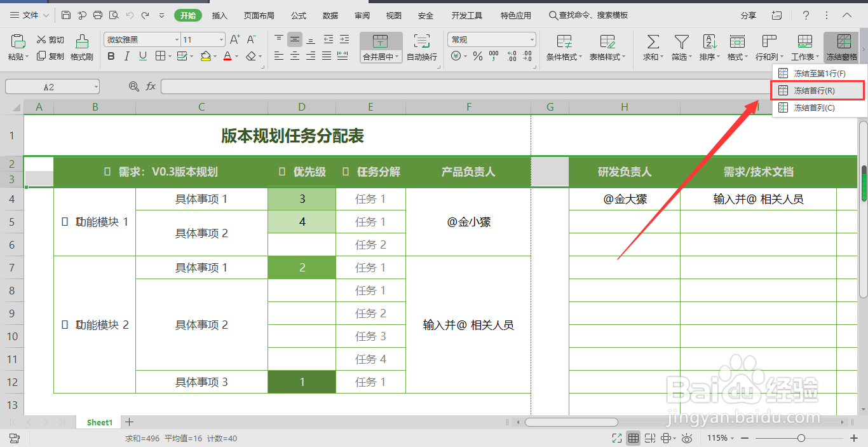
Task: Open the number format dropdown (常规)
Action: coord(532,39)
